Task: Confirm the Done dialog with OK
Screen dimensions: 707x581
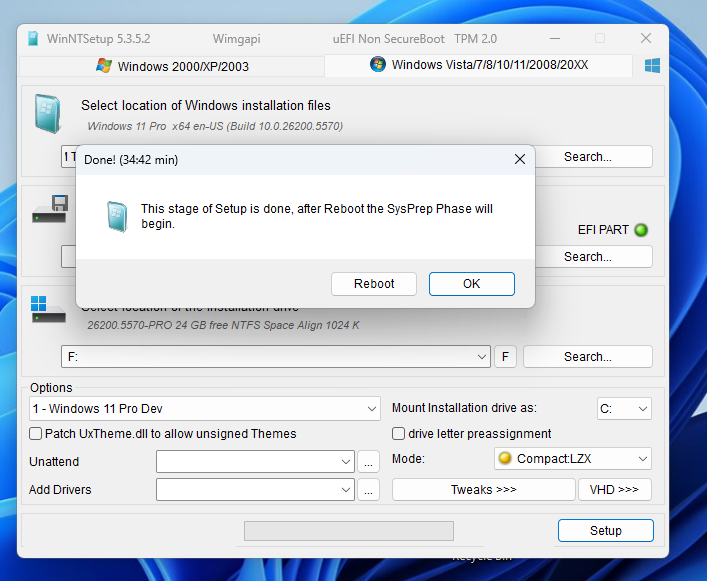Action: click(x=472, y=284)
